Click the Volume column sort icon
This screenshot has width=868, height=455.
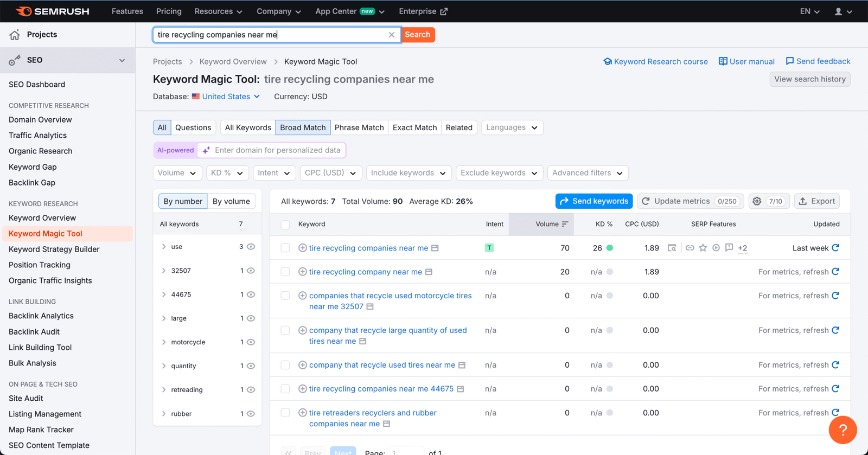(565, 224)
